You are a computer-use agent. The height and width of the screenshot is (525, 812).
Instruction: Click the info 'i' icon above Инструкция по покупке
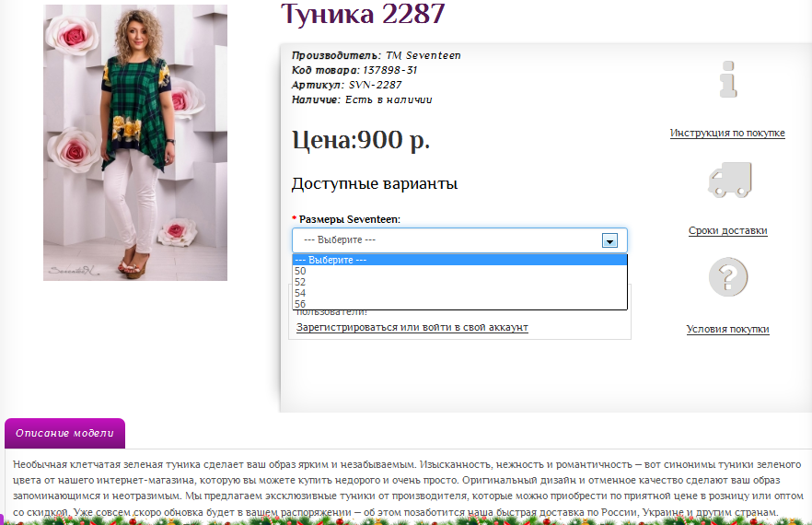(728, 79)
